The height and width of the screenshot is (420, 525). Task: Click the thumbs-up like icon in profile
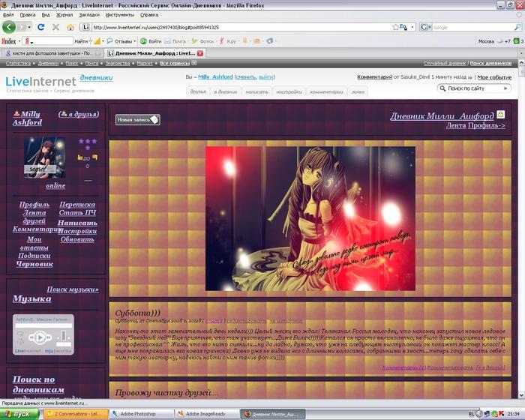80,157
